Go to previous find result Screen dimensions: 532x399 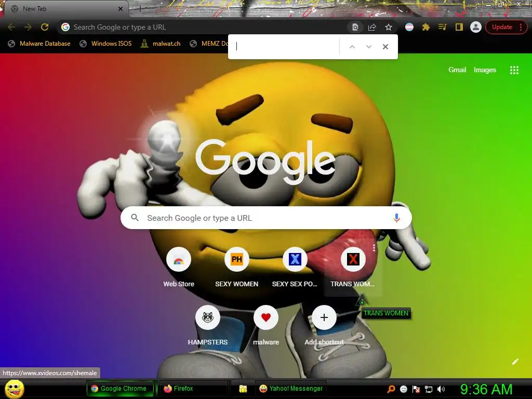(352, 47)
